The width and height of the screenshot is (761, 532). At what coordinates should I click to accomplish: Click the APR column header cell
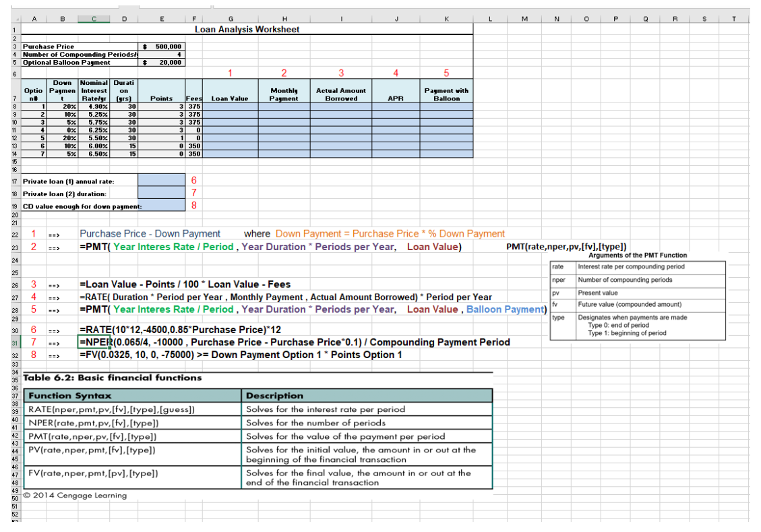click(396, 91)
